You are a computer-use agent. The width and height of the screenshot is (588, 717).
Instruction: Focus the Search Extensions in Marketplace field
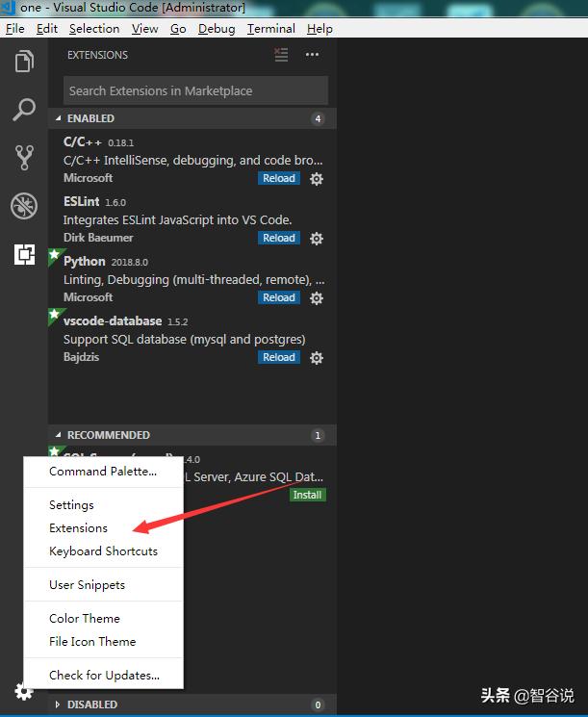click(x=195, y=91)
